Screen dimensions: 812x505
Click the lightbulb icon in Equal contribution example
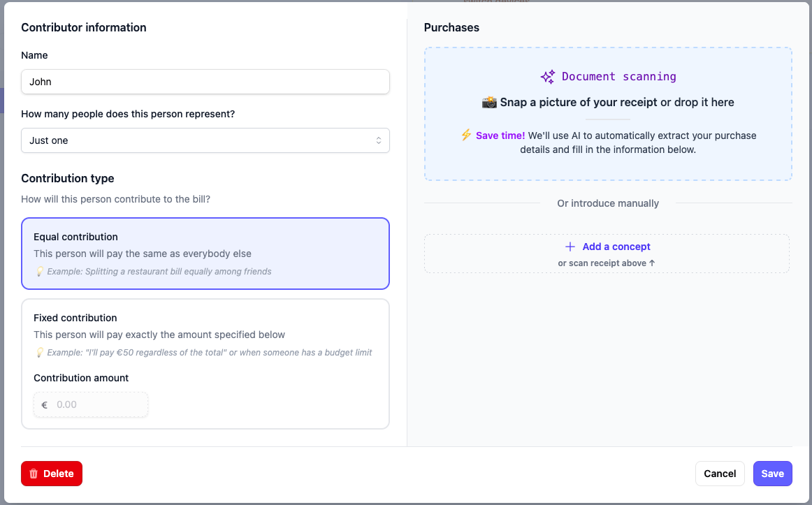tap(40, 271)
